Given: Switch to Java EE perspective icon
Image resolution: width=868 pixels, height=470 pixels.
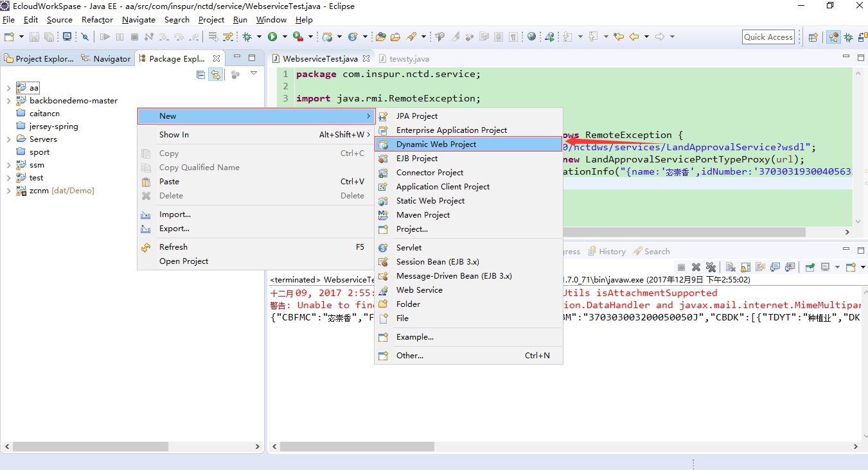Looking at the screenshot, I should click(833, 37).
